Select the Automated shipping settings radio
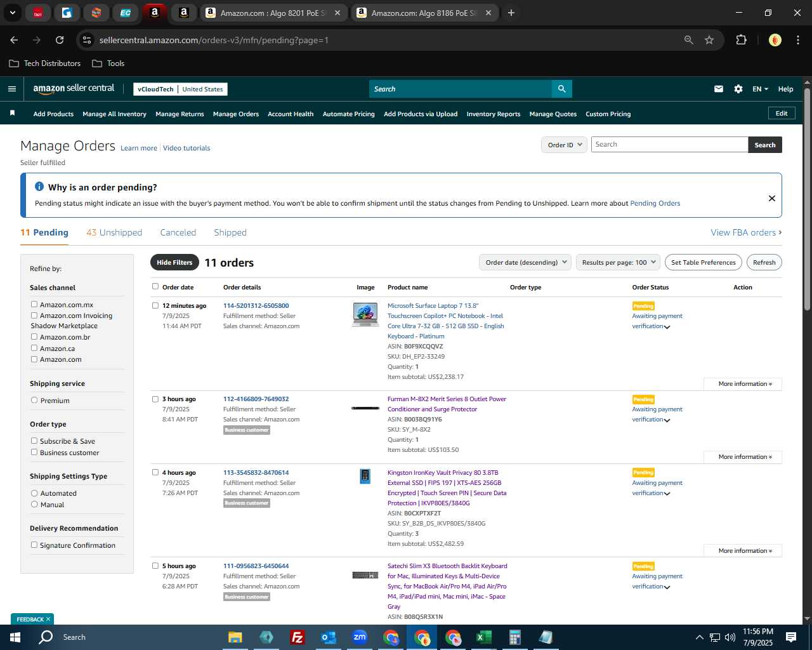Image resolution: width=812 pixels, height=650 pixels. click(x=34, y=493)
